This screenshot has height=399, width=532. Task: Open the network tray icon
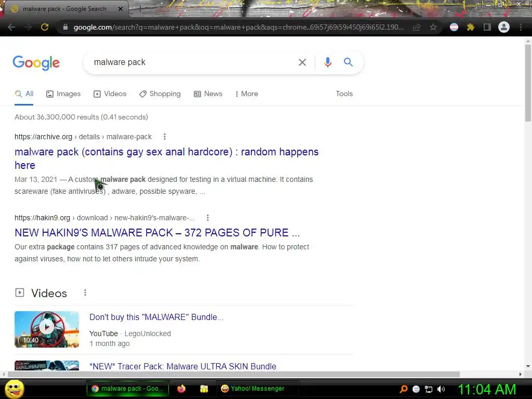coord(429,389)
